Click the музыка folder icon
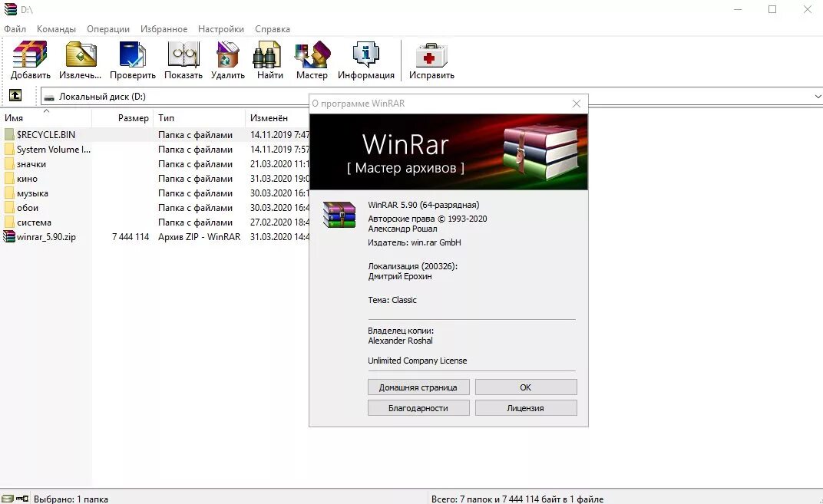 [9, 193]
